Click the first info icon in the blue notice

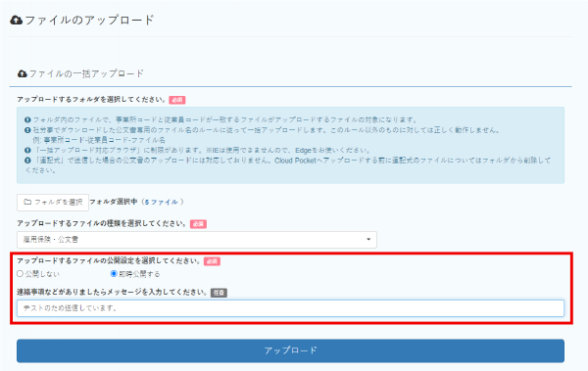pyautogui.click(x=27, y=120)
